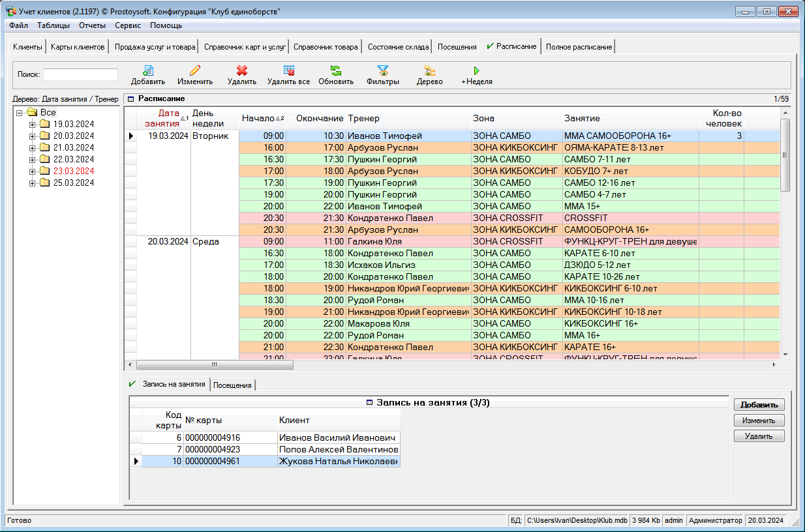Click the Администратор status bar entry
Image resolution: width=805 pixels, height=532 pixels.
tap(716, 520)
